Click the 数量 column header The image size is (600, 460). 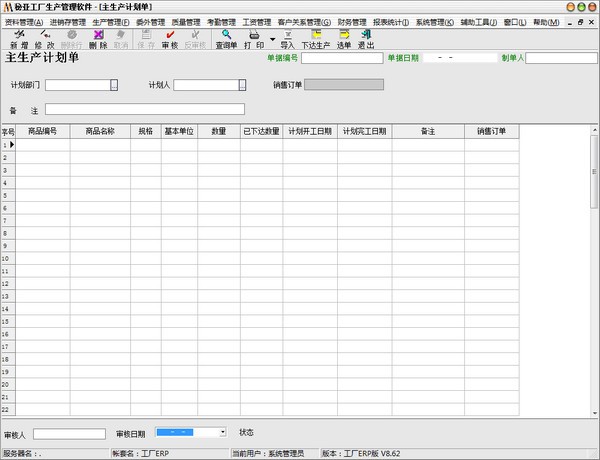point(219,131)
